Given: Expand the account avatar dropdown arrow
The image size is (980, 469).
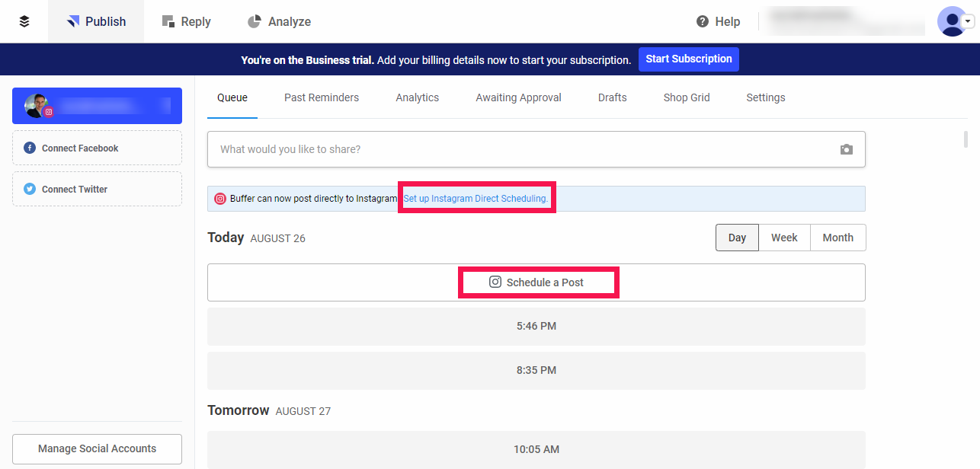Looking at the screenshot, I should 969,21.
